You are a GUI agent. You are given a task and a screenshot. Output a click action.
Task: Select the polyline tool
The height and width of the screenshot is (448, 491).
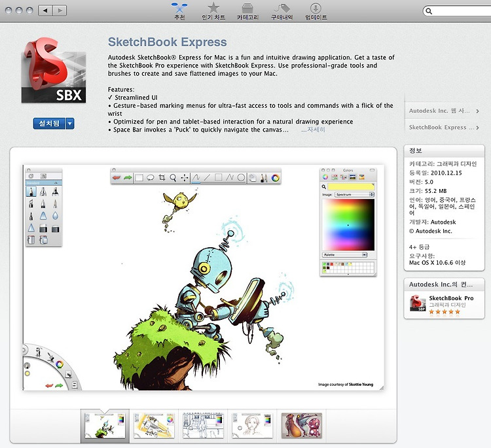click(x=230, y=178)
